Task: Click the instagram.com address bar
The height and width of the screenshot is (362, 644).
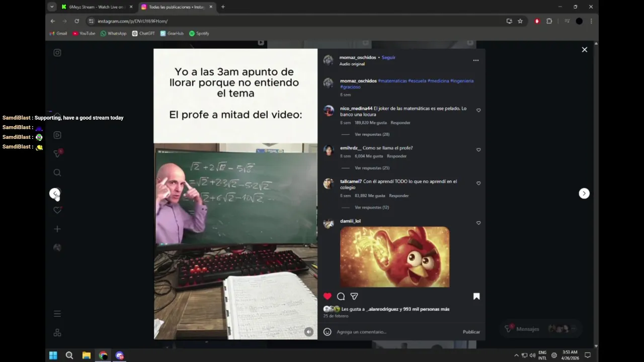Action: point(297,21)
